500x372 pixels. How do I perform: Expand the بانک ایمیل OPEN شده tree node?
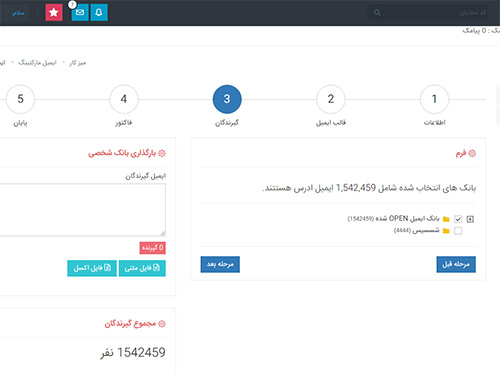[470, 219]
